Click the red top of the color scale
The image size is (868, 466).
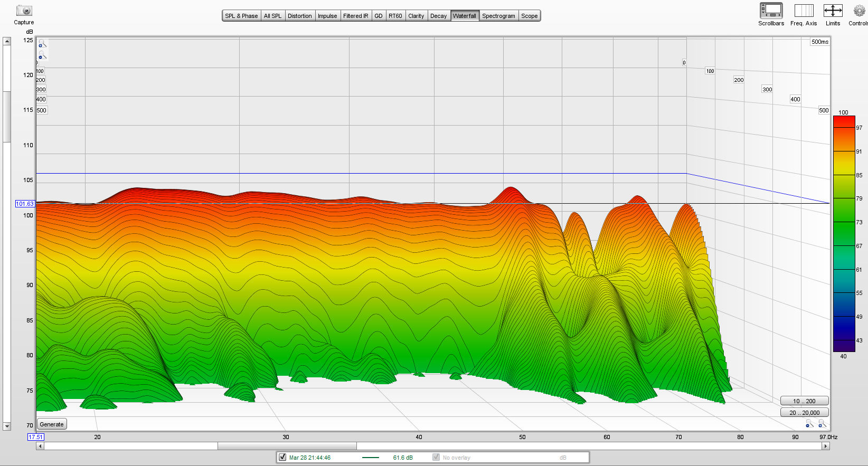(844, 120)
